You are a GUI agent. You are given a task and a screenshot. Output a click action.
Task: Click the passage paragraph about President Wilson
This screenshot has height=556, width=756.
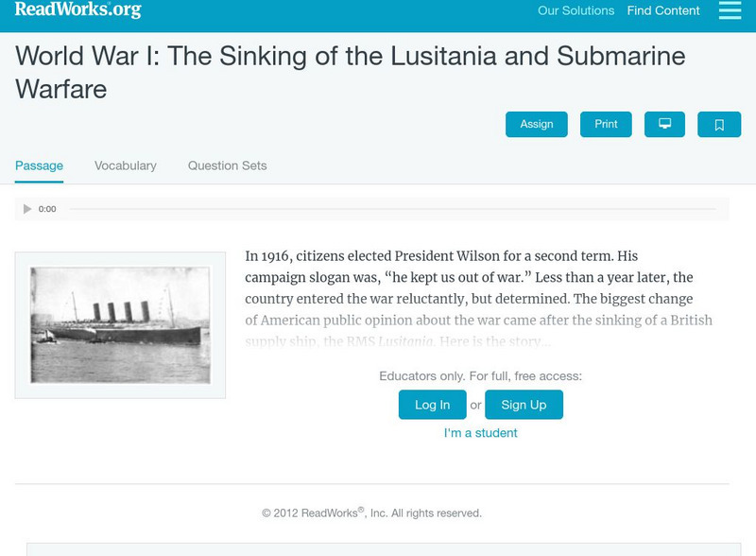pos(478,287)
